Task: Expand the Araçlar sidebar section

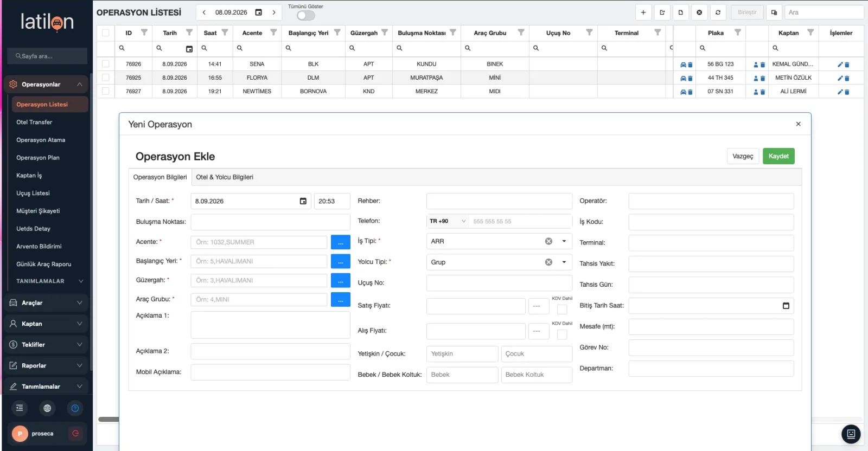Action: click(x=46, y=303)
